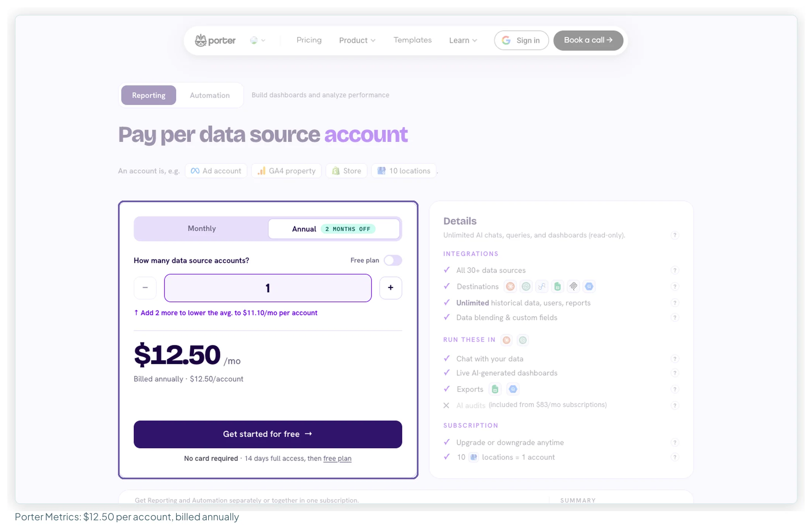
Task: Click the Google Sheets icon in Exports
Action: click(495, 389)
